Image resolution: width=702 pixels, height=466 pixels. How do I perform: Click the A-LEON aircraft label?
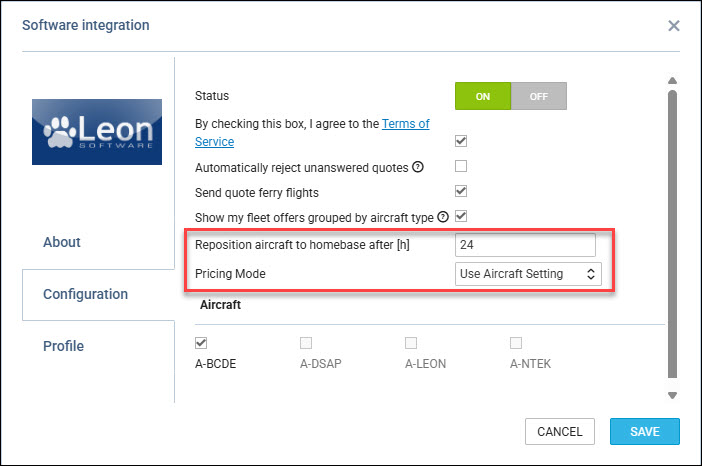coord(425,364)
